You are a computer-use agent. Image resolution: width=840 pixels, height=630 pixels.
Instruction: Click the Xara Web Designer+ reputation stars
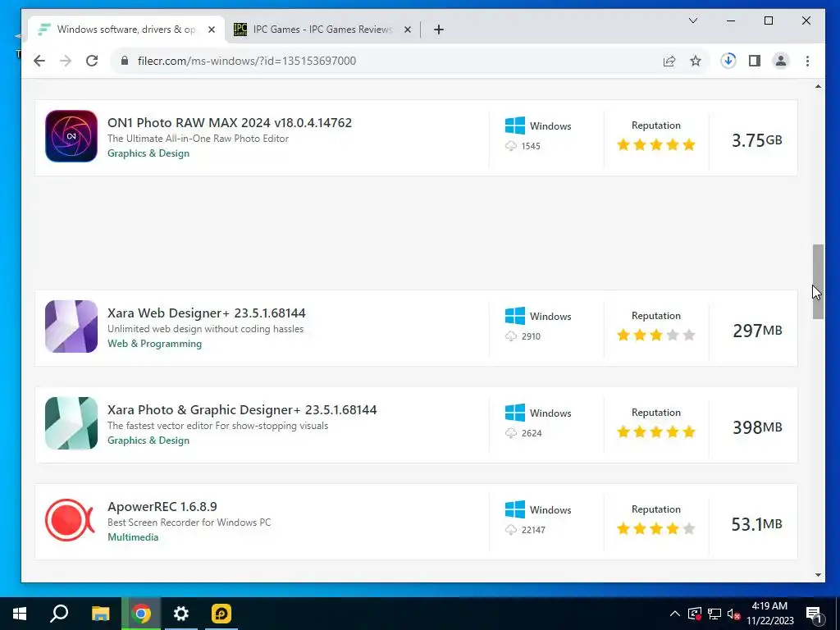655,335
